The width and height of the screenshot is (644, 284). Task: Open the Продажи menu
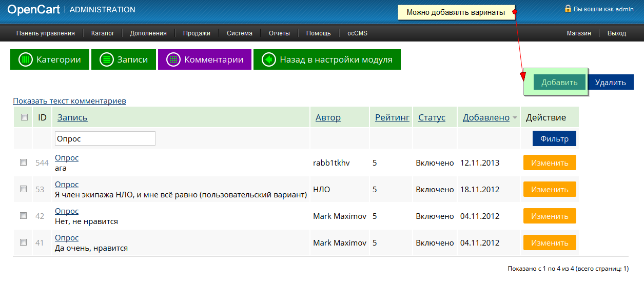coord(197,33)
